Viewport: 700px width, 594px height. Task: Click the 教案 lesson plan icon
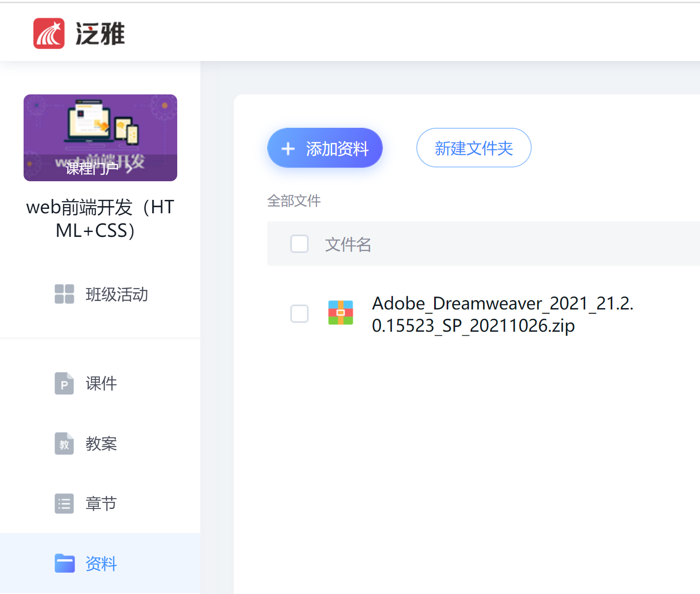click(64, 443)
